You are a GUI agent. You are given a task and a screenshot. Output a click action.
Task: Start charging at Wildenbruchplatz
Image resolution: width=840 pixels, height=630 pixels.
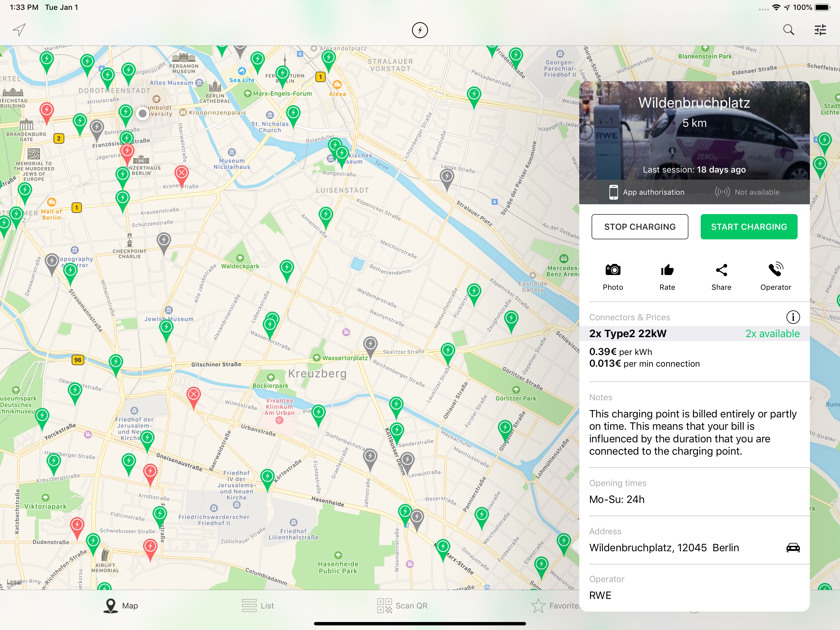pos(748,226)
